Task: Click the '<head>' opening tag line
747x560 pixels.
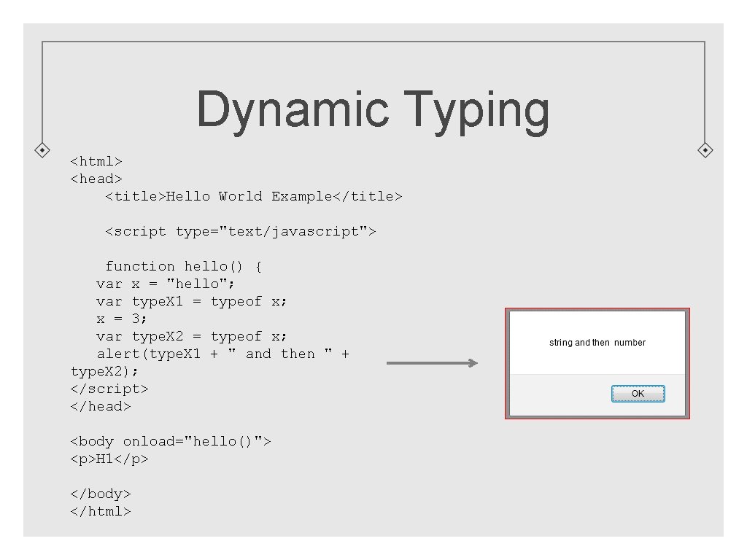Action: click(96, 179)
